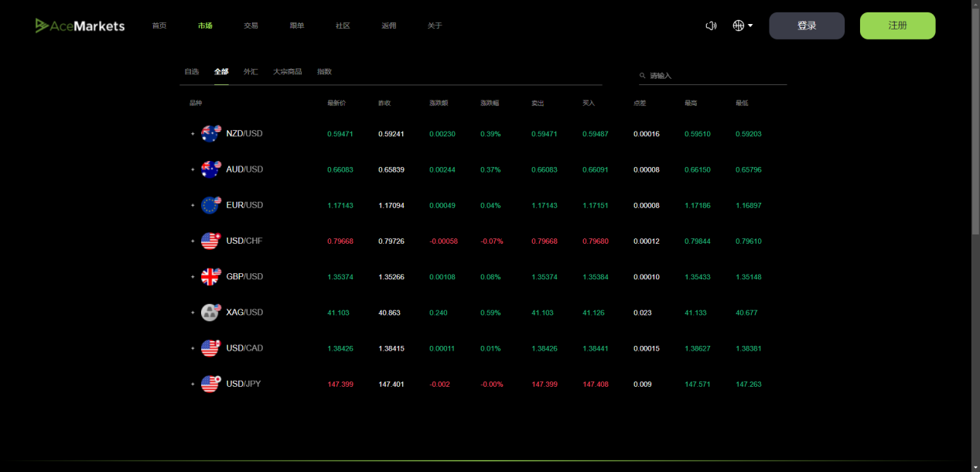Viewport: 980px width, 472px height.
Task: Click the NZD/USD flag icon
Action: coord(210,133)
